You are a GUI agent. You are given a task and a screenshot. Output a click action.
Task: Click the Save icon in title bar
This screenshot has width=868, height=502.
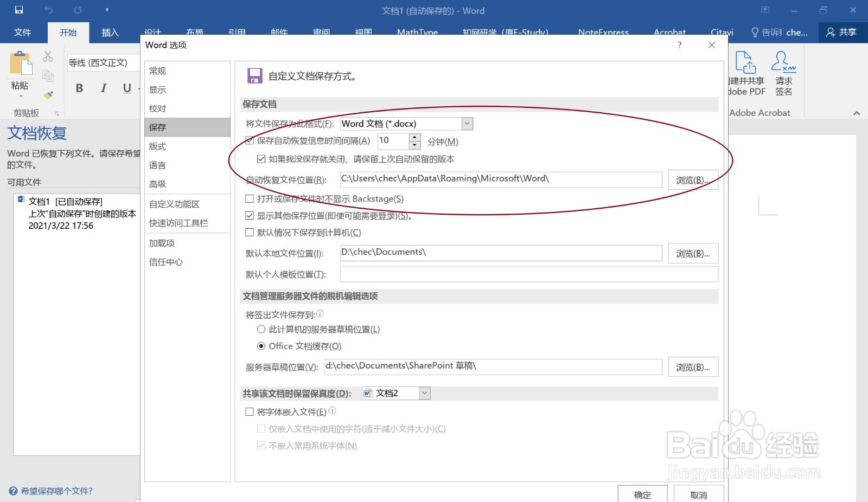(19, 10)
